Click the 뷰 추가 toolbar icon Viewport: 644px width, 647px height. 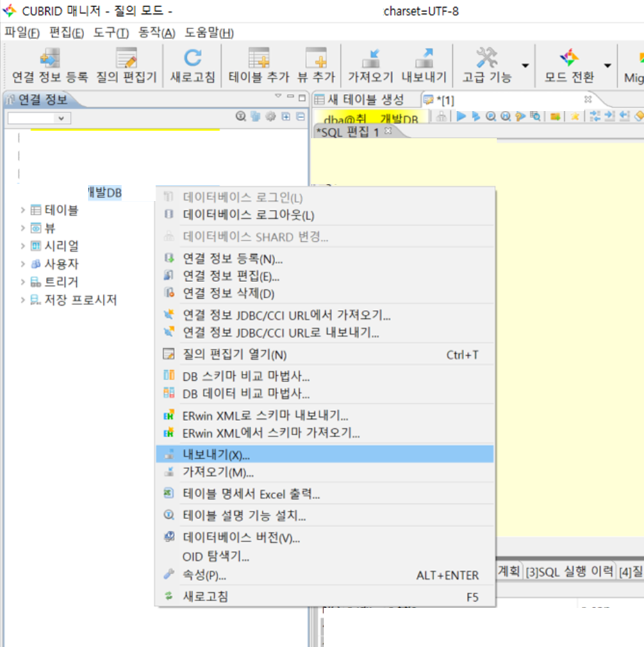coord(316,65)
